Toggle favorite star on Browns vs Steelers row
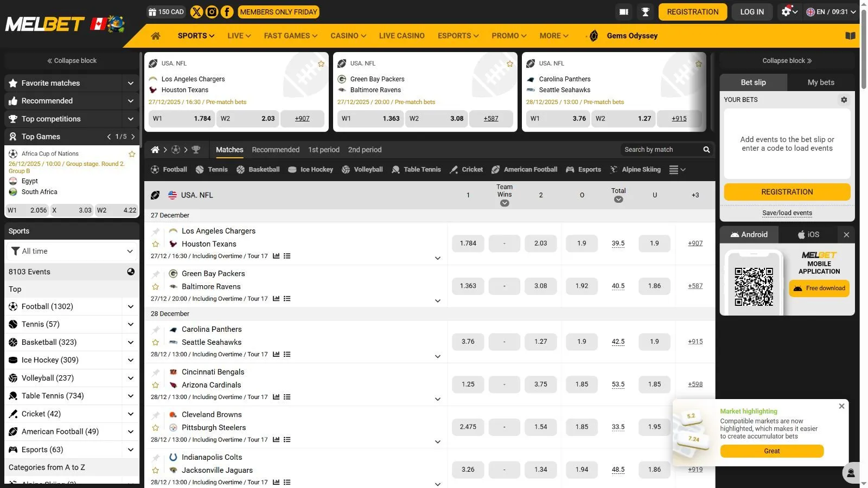Viewport: 868px width, 488px height. click(x=156, y=428)
